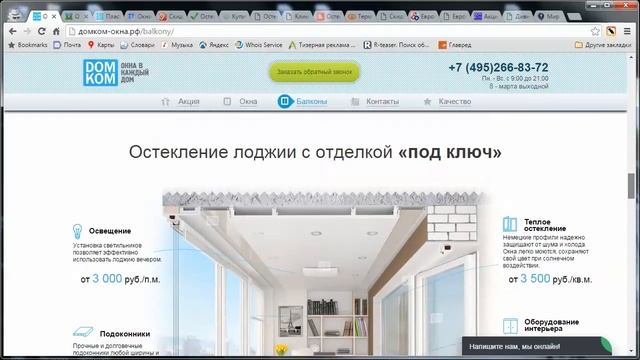
Task: Open the browser home page
Action: 56,31
